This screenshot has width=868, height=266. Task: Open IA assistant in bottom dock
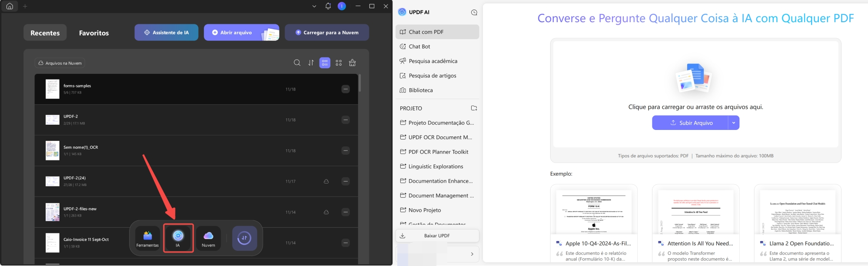[x=178, y=238]
